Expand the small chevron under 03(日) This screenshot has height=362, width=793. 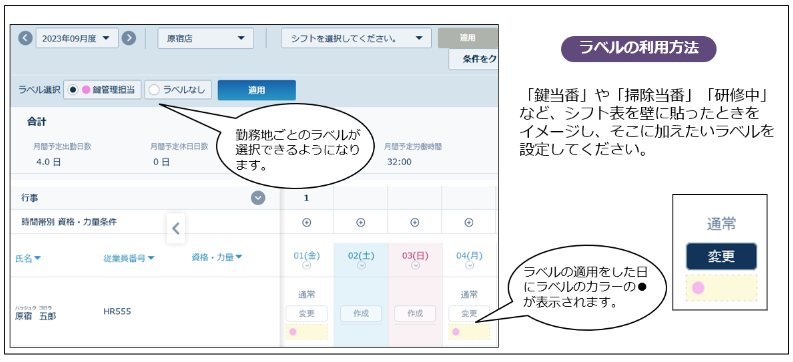coord(415,265)
